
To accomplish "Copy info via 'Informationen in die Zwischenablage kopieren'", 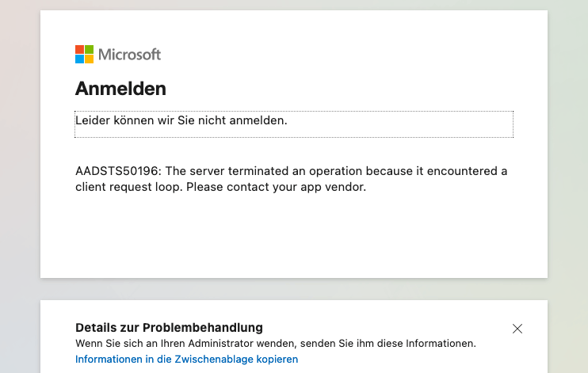I will pyautogui.click(x=187, y=359).
